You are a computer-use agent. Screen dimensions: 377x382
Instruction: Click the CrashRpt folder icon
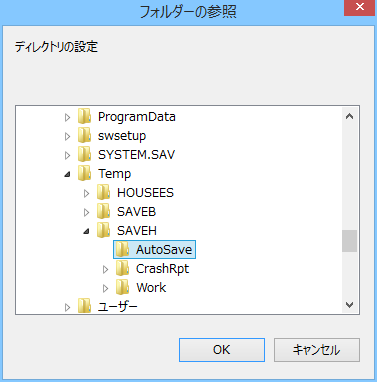123,268
